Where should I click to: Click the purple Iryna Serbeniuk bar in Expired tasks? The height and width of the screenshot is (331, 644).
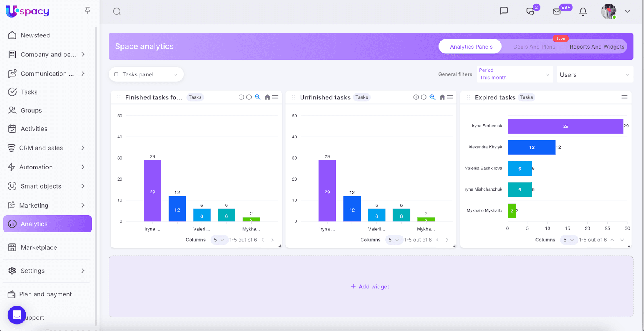[565, 126]
